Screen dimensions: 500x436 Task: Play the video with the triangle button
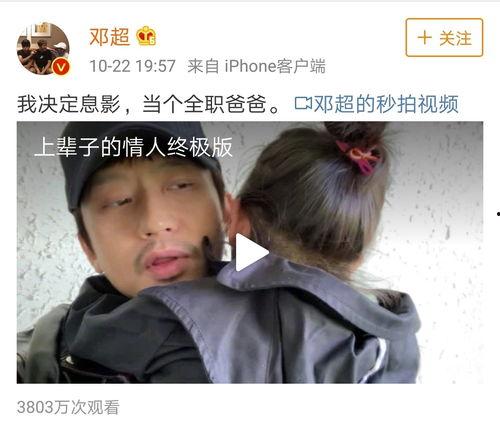[250, 252]
